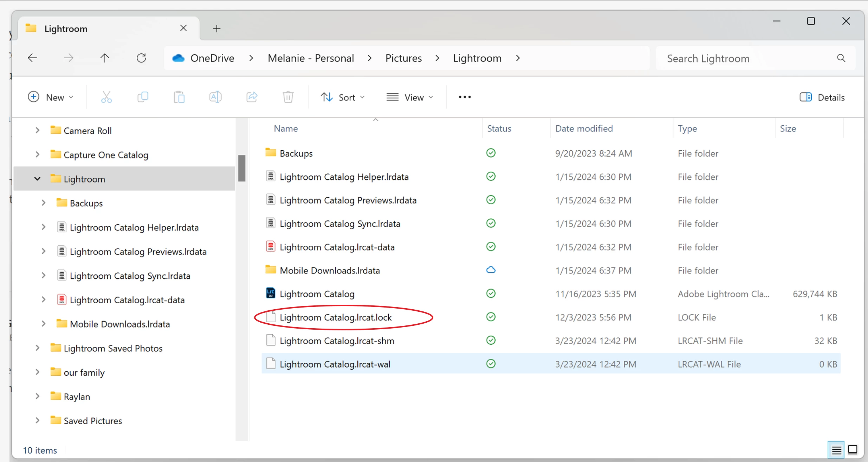Image resolution: width=868 pixels, height=462 pixels.
Task: Toggle the Details pane button
Action: click(822, 97)
